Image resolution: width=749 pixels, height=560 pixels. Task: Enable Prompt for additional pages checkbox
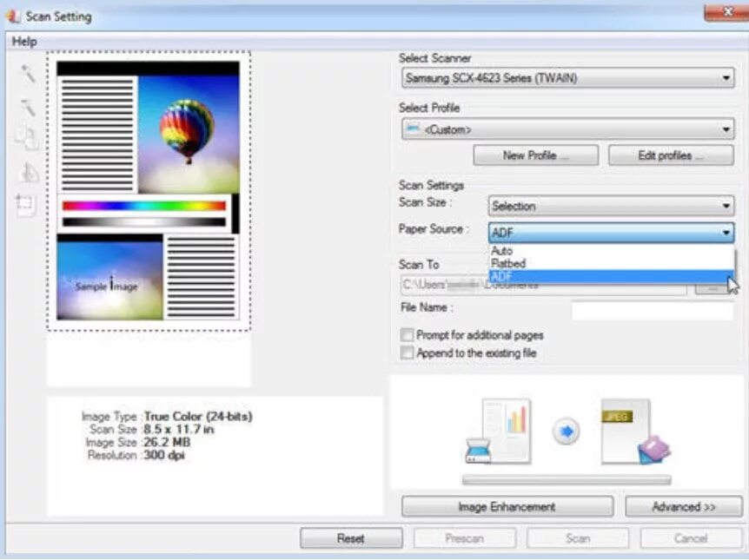407,334
